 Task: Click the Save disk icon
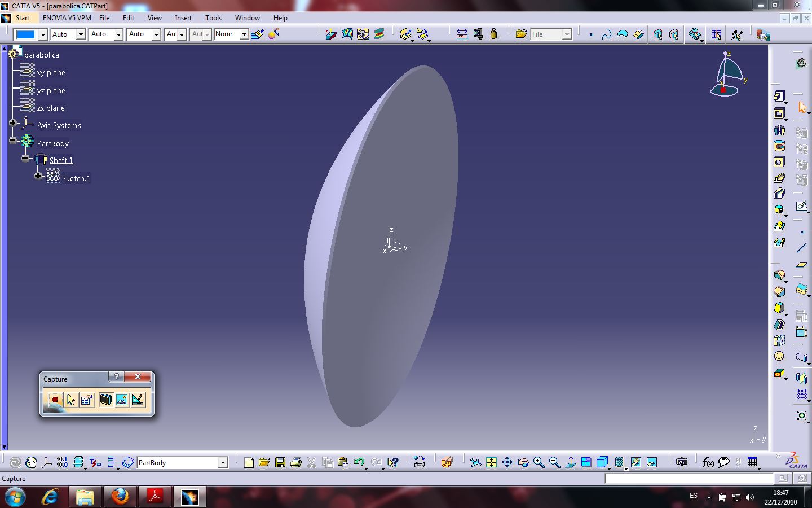(280, 462)
